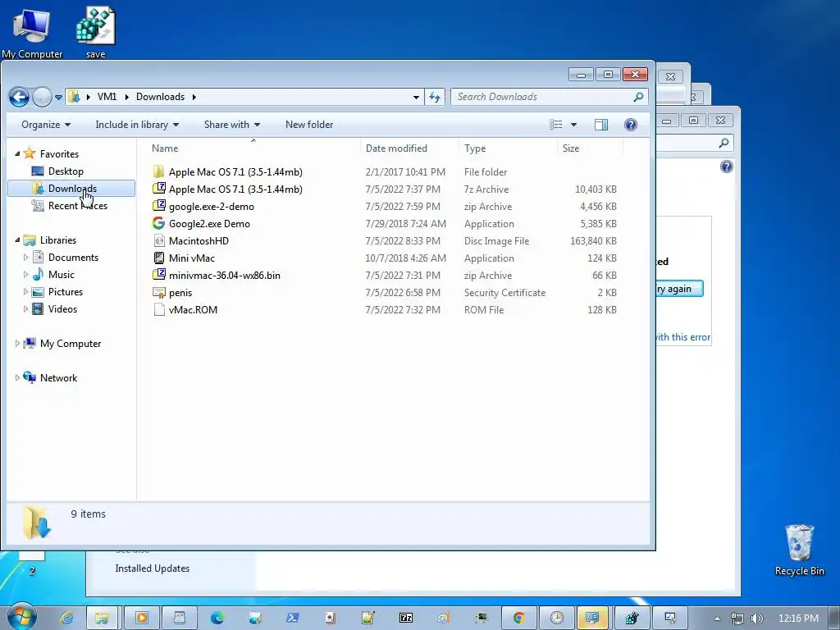This screenshot has height=630, width=840.
Task: Select the Mini vMac application icon
Action: [158, 258]
